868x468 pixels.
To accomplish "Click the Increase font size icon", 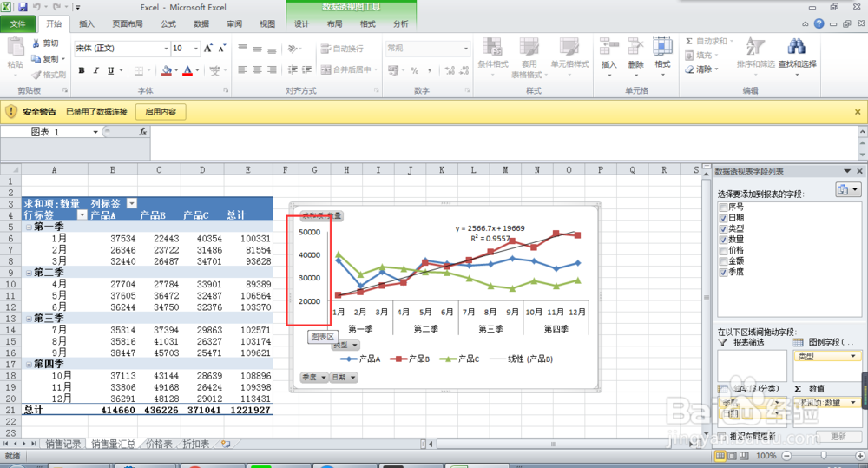I will click(208, 49).
